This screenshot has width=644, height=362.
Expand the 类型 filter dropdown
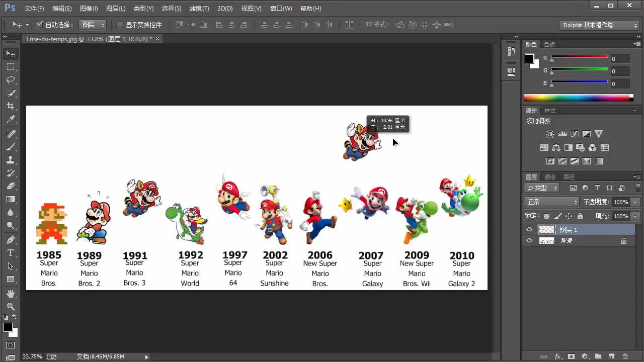(555, 187)
